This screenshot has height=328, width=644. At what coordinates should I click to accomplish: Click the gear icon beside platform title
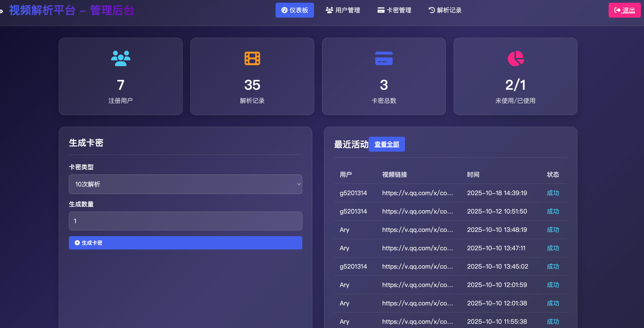(x=1, y=11)
